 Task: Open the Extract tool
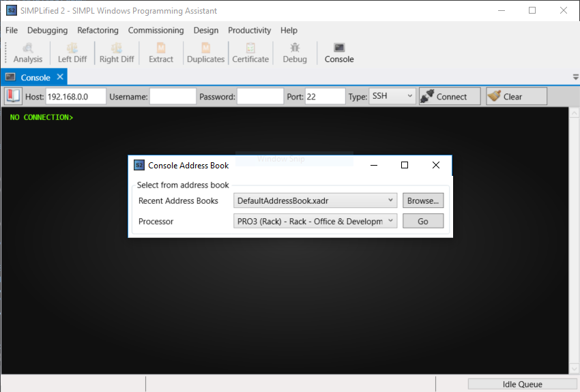pyautogui.click(x=161, y=53)
